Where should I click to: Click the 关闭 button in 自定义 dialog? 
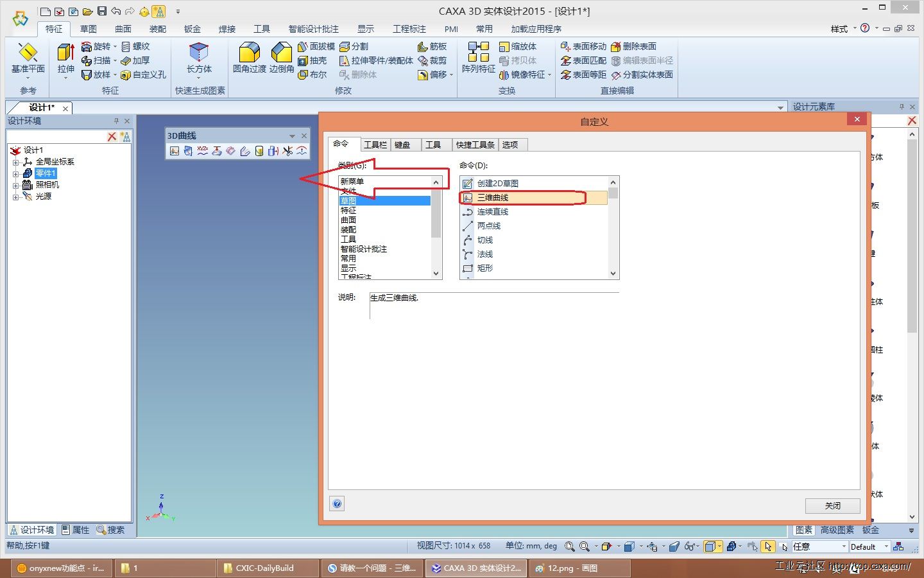click(x=832, y=505)
